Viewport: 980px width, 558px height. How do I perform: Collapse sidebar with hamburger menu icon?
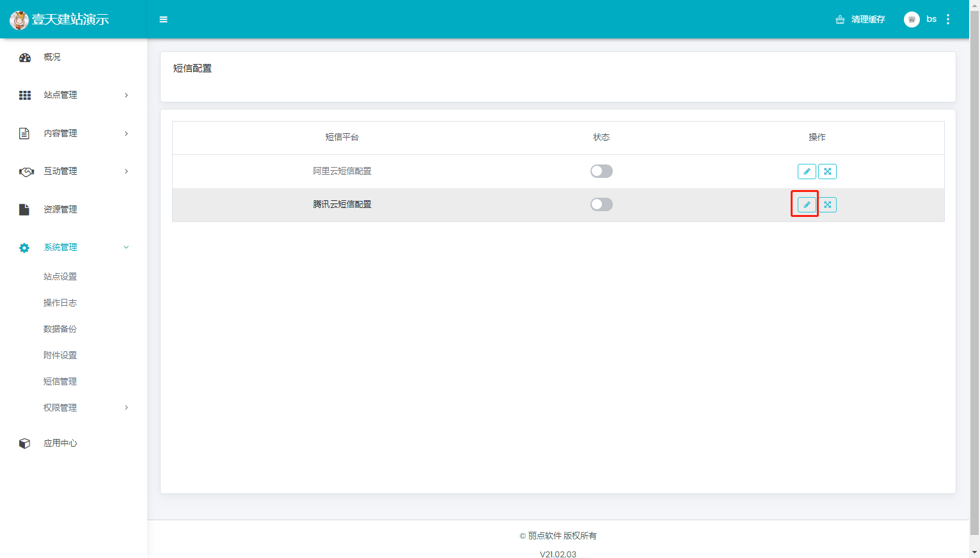[x=163, y=19]
